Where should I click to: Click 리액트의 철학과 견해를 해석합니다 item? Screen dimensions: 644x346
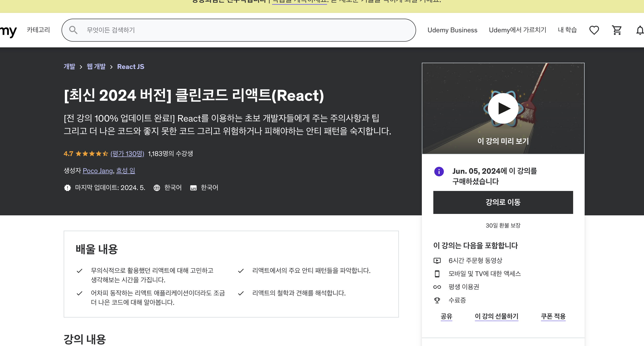coord(299,293)
